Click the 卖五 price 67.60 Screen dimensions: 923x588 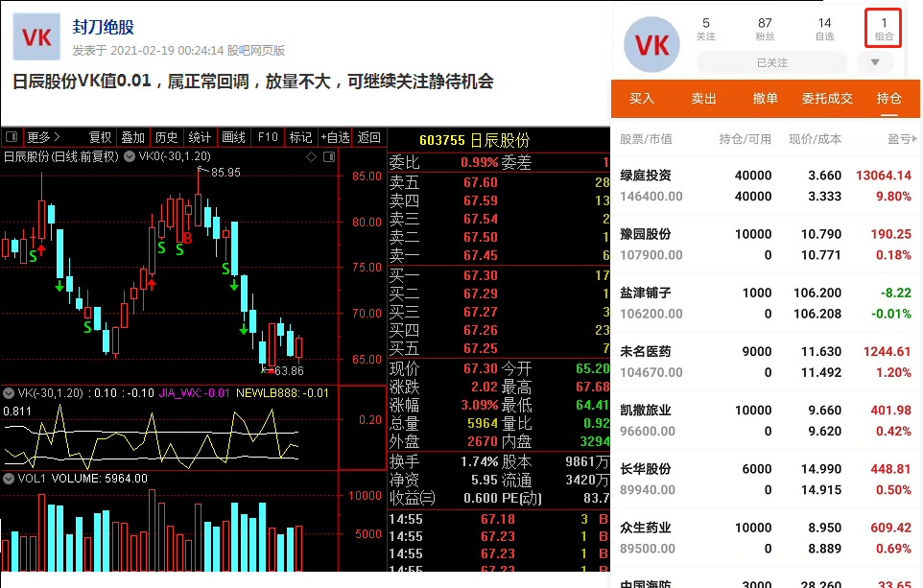(481, 182)
